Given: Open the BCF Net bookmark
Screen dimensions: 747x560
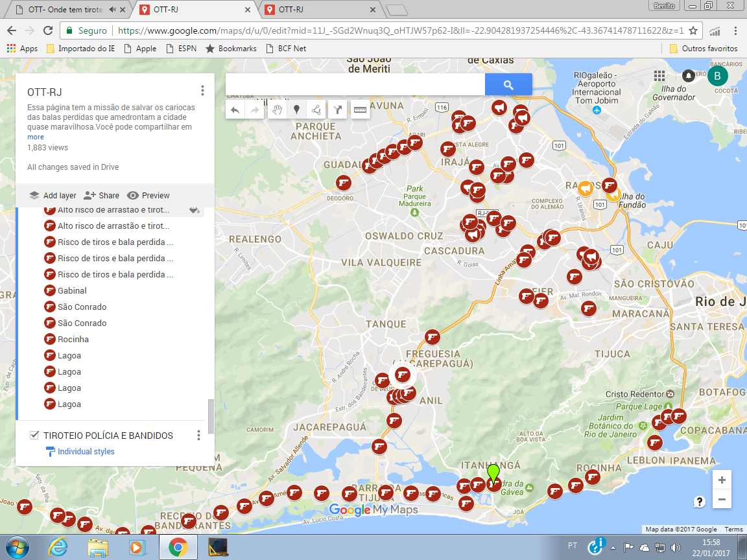Looking at the screenshot, I should [x=286, y=49].
